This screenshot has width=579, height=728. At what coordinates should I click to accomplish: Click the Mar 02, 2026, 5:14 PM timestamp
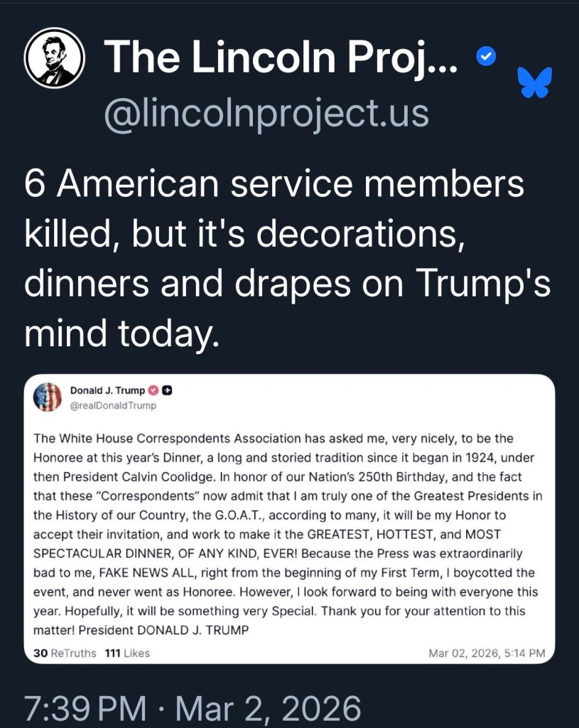[x=487, y=653]
